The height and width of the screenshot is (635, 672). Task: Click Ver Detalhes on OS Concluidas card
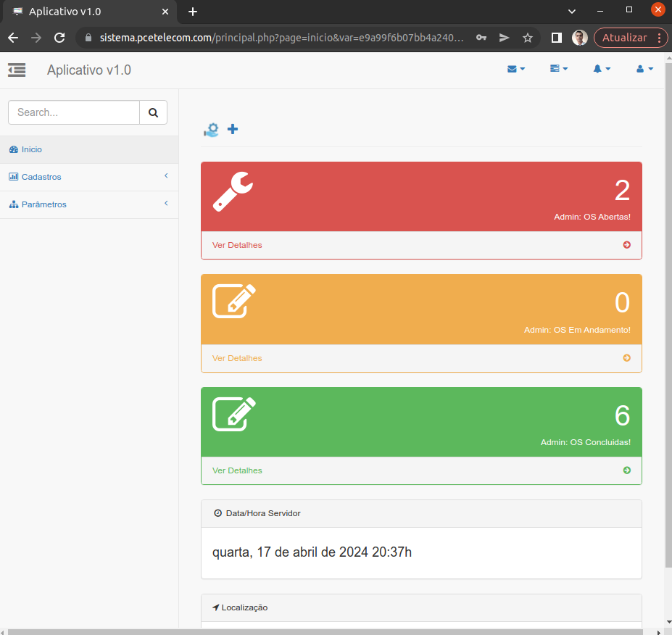237,470
